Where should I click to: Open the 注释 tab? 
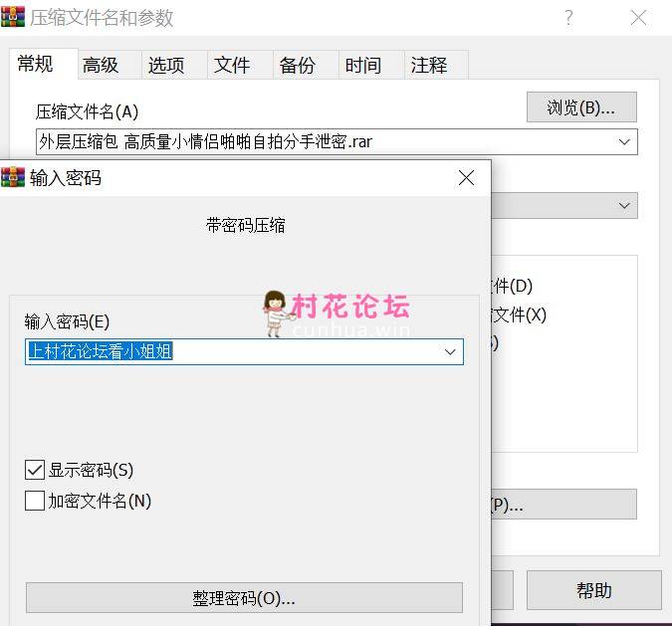pos(429,66)
